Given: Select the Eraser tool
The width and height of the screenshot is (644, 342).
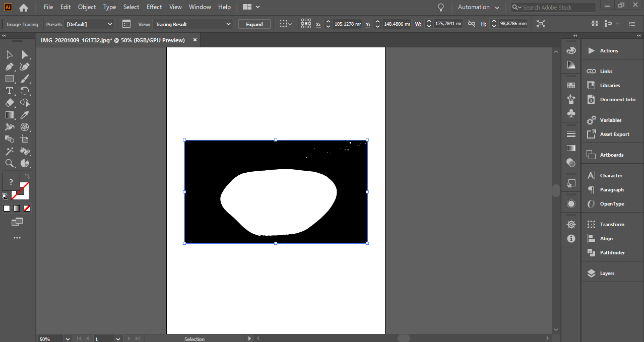Looking at the screenshot, I should pyautogui.click(x=10, y=103).
